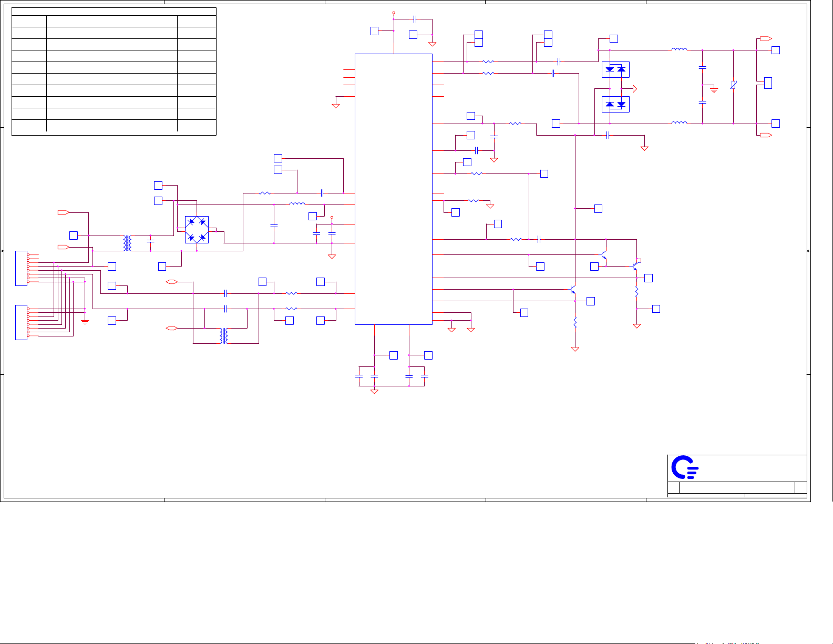Select the capacitor at the top power pin

click(415, 19)
